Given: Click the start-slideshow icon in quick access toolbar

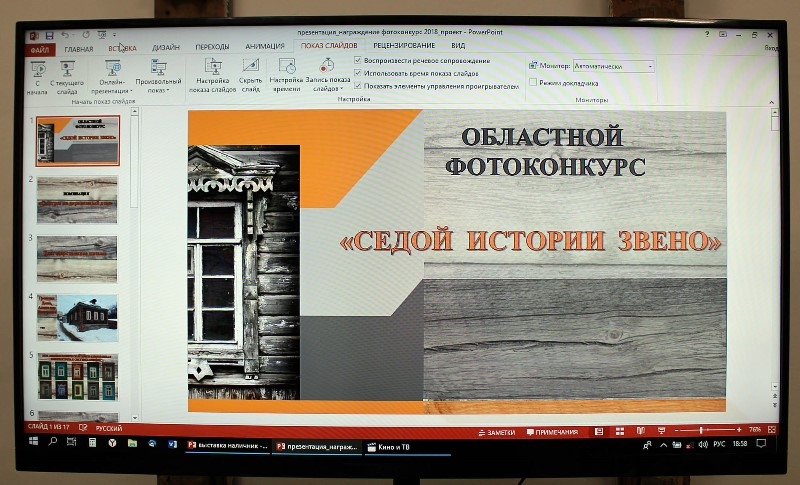Looking at the screenshot, I should (x=102, y=35).
